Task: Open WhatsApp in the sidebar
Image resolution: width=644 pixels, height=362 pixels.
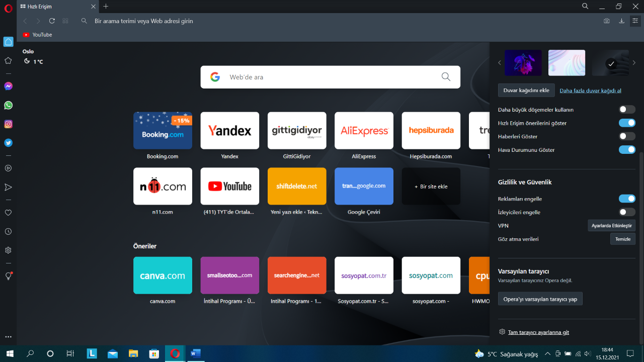Action: click(x=8, y=105)
